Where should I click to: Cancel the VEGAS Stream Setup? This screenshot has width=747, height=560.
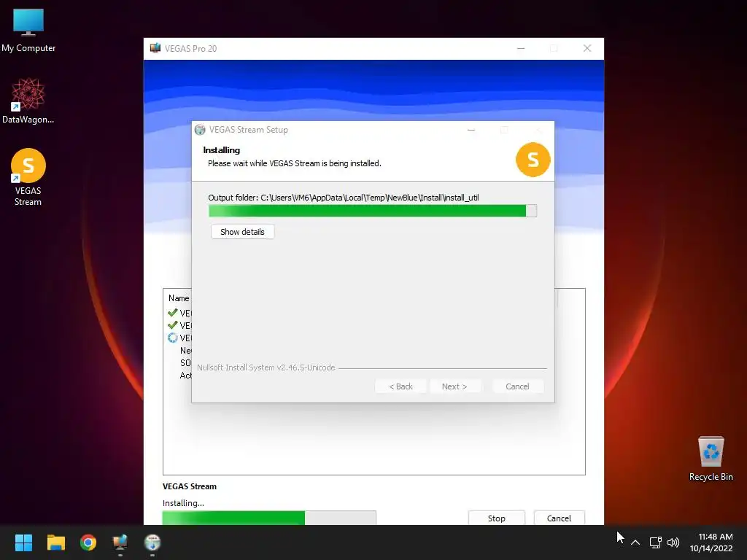click(x=517, y=386)
